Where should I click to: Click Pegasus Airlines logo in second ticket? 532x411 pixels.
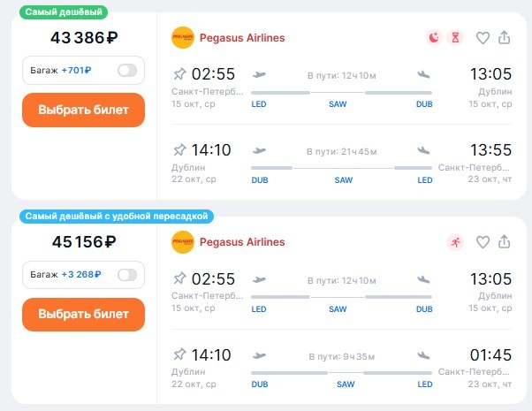point(183,242)
